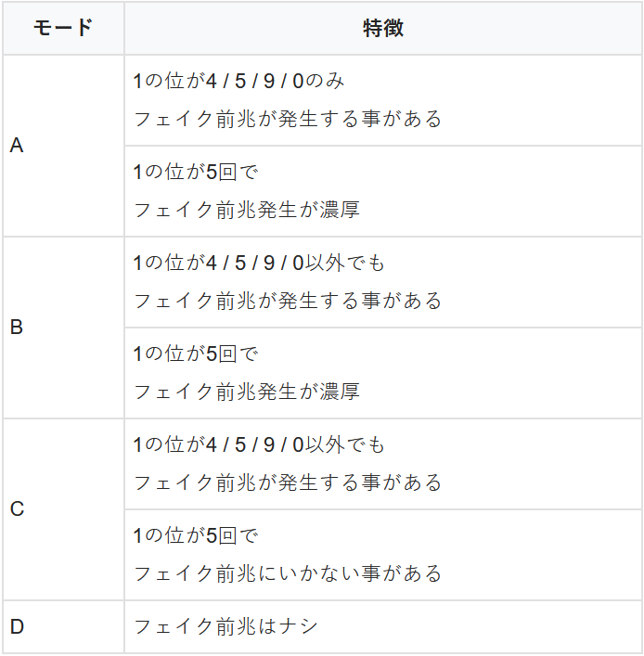Click the モード column header
Image resolution: width=644 pixels, height=656 pixels.
coord(63,28)
